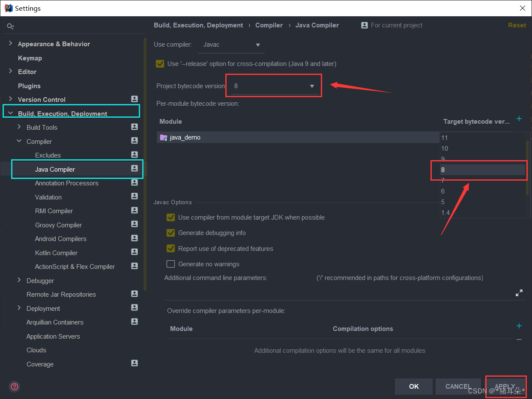
Task: Click project icon beside Kotlin Compiler
Action: pyautogui.click(x=134, y=252)
